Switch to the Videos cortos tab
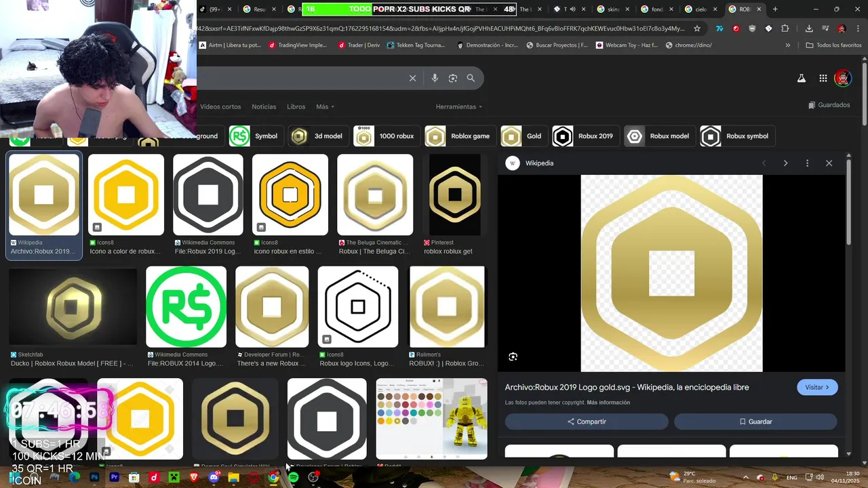Screen dimensions: 868x488 (x=220, y=106)
